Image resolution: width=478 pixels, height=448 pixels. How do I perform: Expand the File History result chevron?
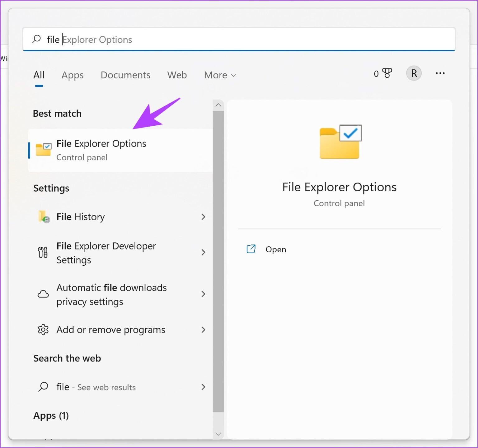[x=204, y=217]
